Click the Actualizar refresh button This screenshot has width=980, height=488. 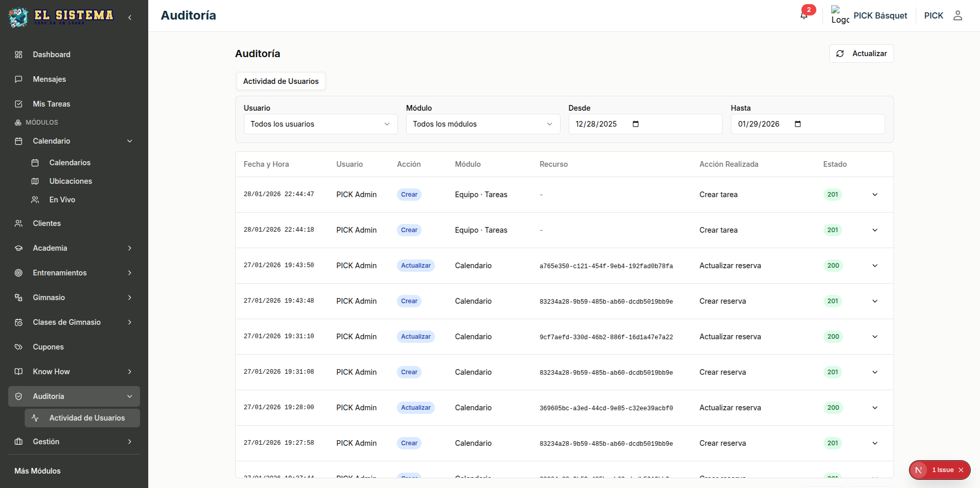(x=861, y=54)
